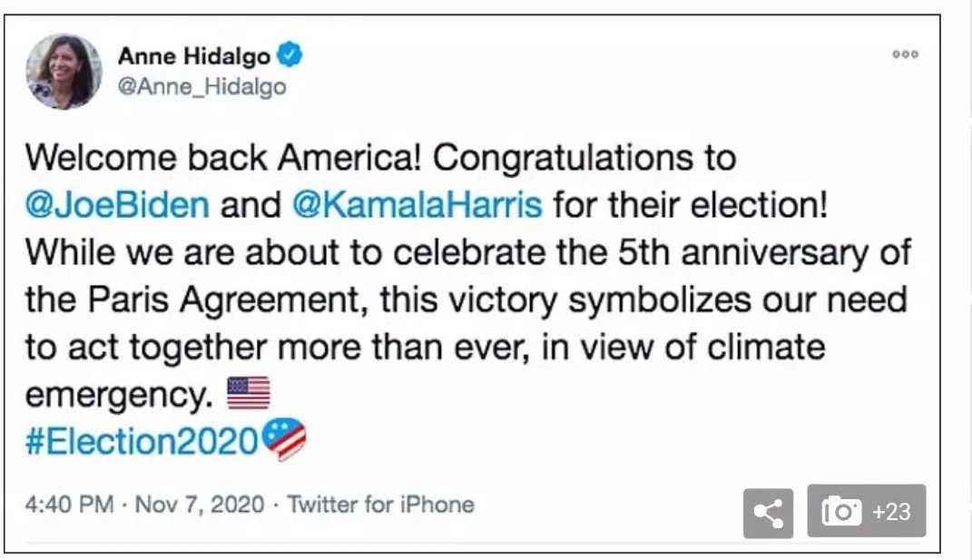This screenshot has width=972, height=560.
Task: Click the Nov 7, 2020 date
Action: coord(200,505)
